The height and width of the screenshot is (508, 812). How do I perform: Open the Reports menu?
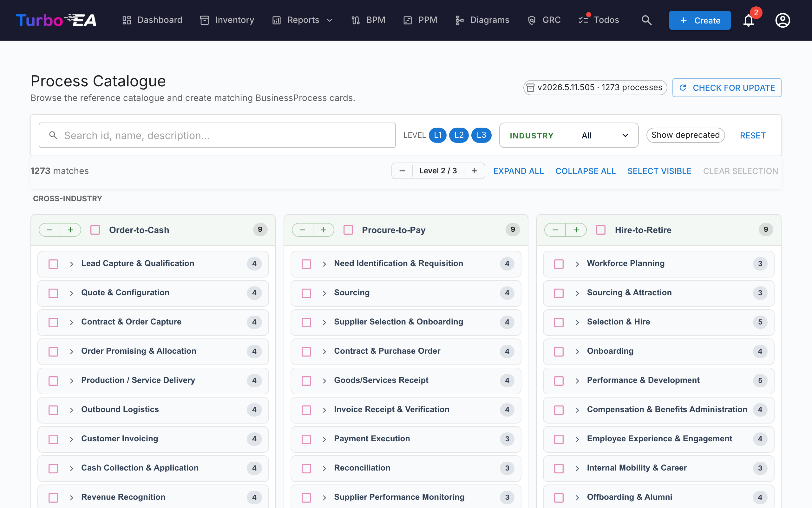coord(302,20)
